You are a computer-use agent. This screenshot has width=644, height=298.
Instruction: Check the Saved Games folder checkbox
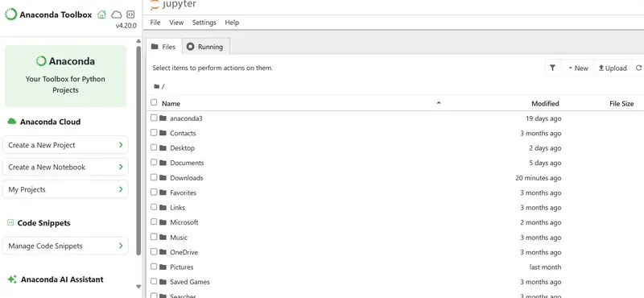tap(154, 282)
